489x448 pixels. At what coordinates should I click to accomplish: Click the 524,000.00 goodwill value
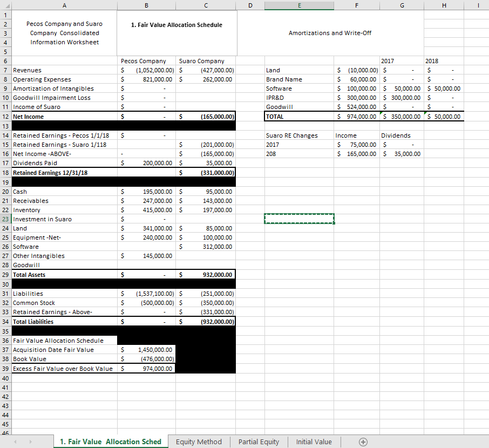(x=356, y=107)
